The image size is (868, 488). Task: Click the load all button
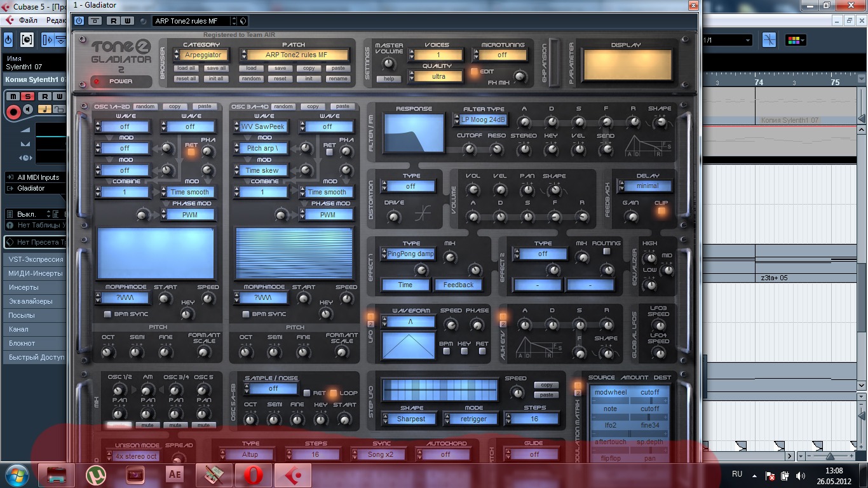pyautogui.click(x=186, y=68)
